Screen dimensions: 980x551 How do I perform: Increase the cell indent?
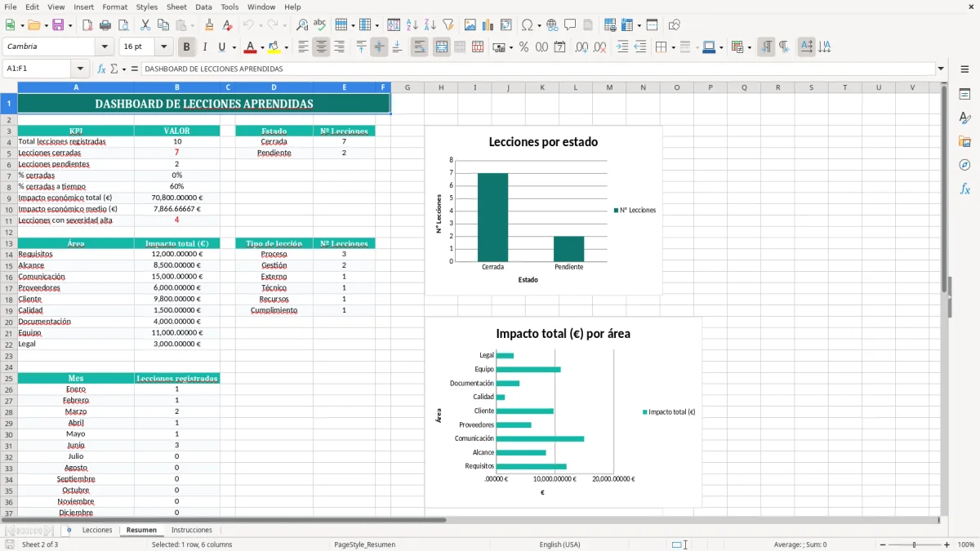pos(622,47)
